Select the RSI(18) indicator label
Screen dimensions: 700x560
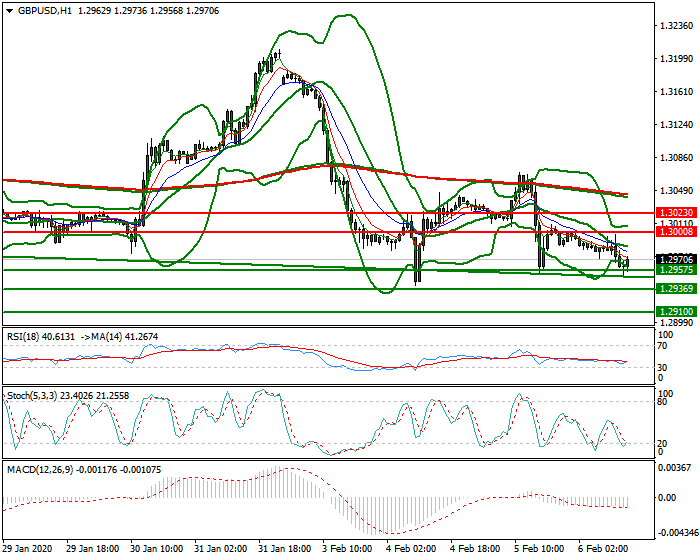(x=25, y=337)
